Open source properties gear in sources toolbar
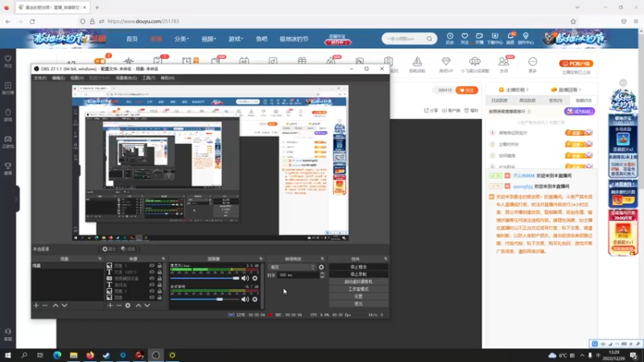 (128, 306)
